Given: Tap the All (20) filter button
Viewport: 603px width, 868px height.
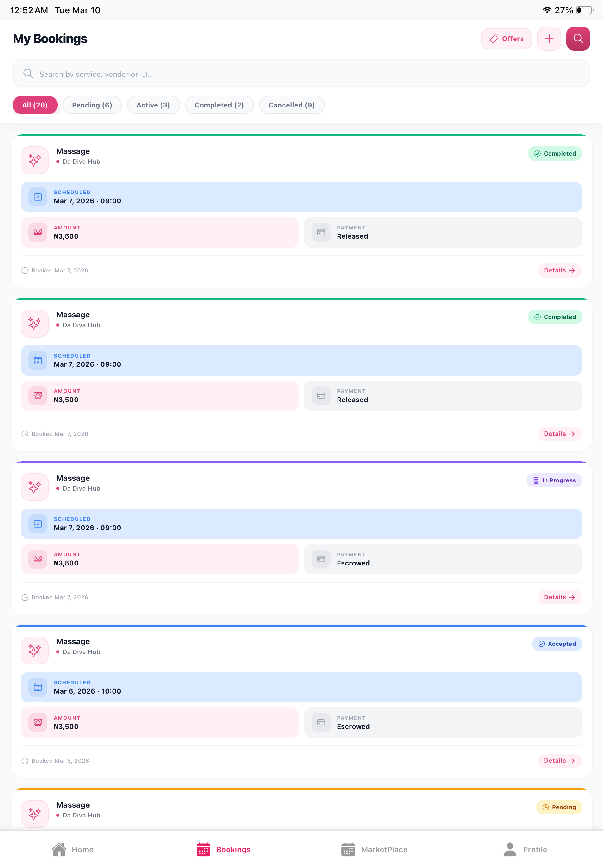Looking at the screenshot, I should [x=35, y=105].
